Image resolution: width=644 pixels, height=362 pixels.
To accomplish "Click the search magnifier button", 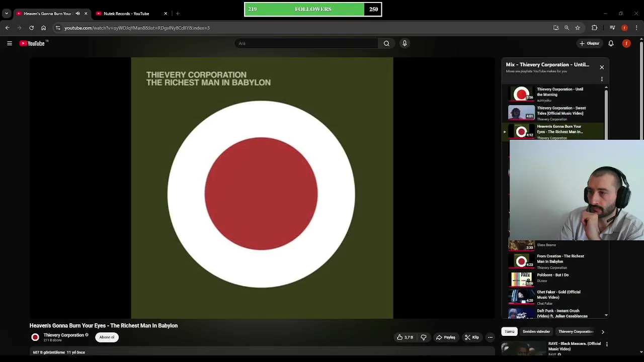I will [x=386, y=43].
